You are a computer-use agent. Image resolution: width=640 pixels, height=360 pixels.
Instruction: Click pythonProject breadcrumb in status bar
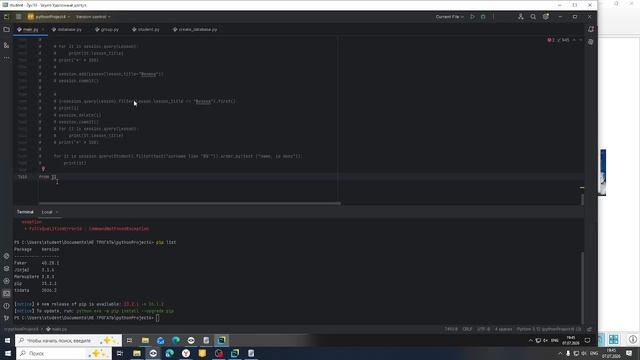(x=21, y=329)
